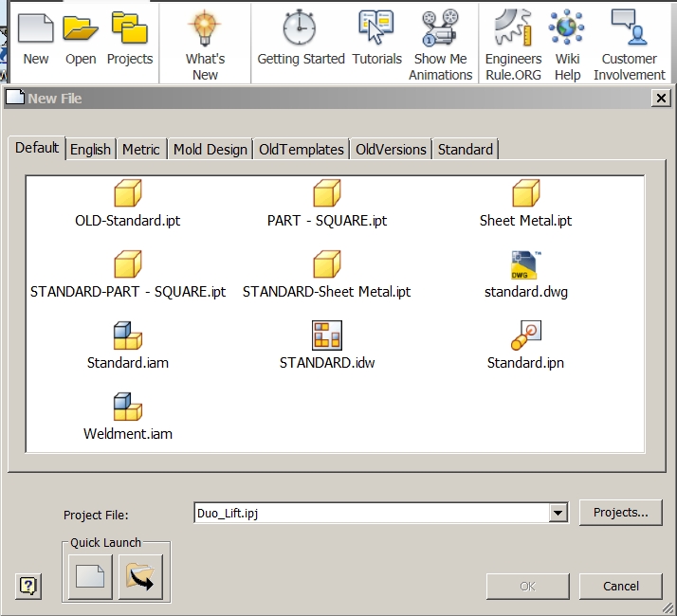
Task: Switch to the Standard tab
Action: [x=466, y=150]
